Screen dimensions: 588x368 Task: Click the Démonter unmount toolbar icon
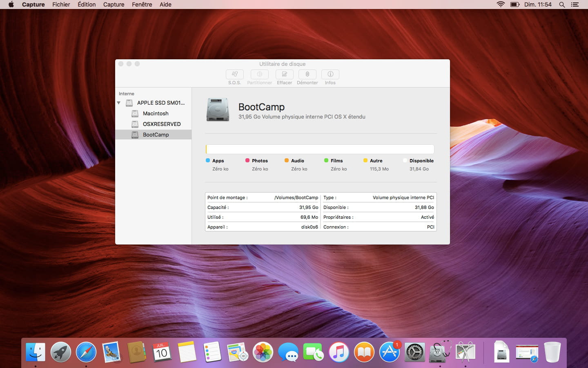point(307,74)
